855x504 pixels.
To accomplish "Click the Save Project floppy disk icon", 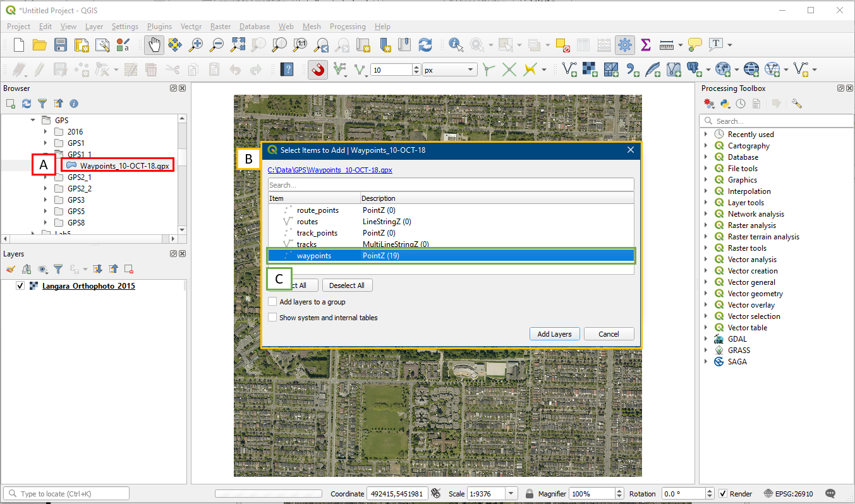I will 61,45.
